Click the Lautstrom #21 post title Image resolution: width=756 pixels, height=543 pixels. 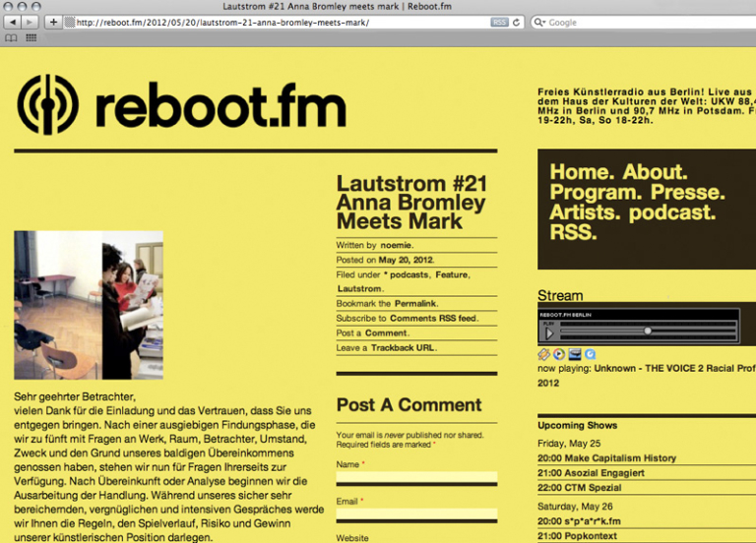411,203
